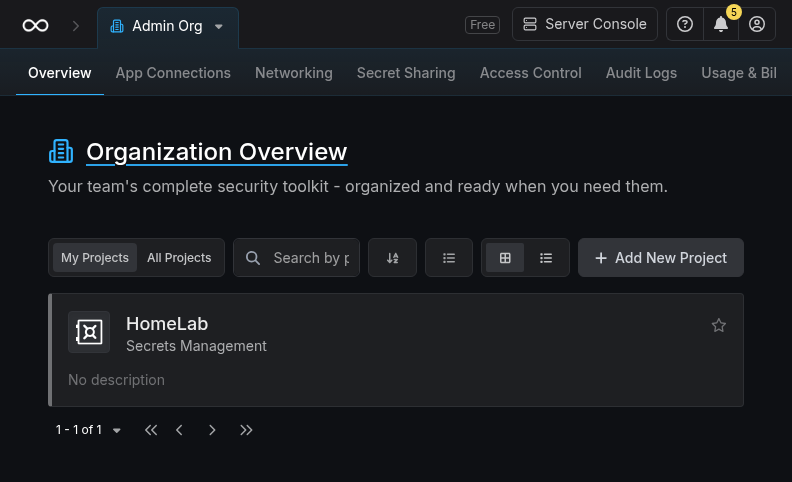This screenshot has width=792, height=482.
Task: Select the My Projects filter
Action: (95, 258)
